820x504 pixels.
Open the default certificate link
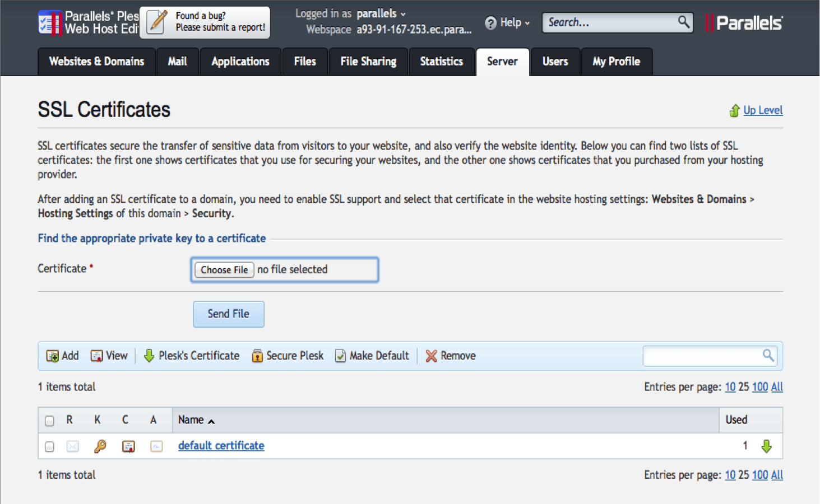click(x=221, y=446)
